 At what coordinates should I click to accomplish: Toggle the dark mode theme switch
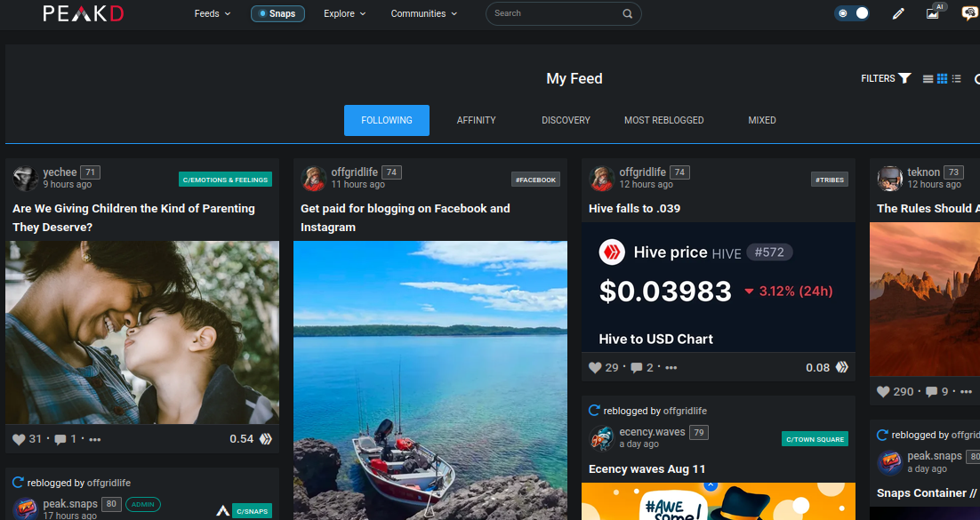pyautogui.click(x=852, y=13)
